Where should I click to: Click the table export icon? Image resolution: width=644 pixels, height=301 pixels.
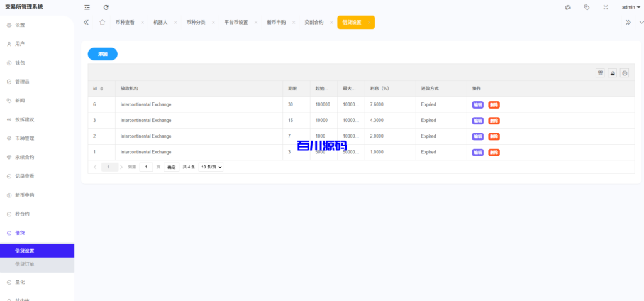click(x=613, y=73)
